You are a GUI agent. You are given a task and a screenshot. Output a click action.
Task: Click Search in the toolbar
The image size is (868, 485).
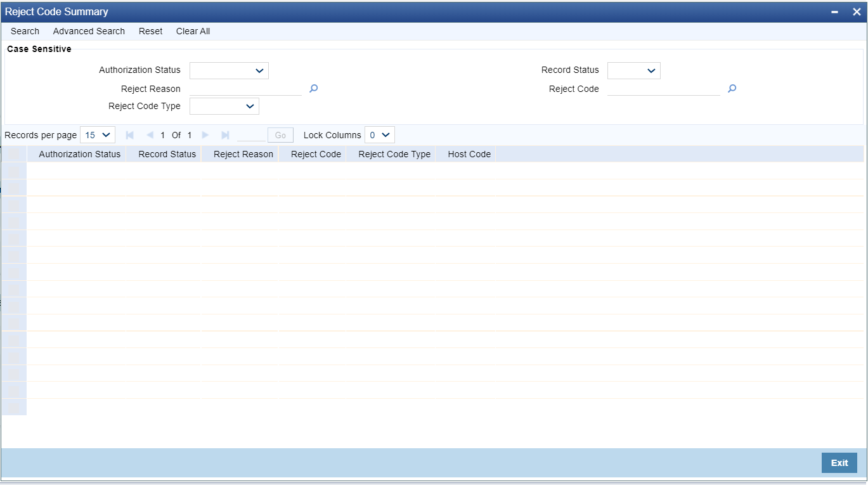[x=25, y=31]
